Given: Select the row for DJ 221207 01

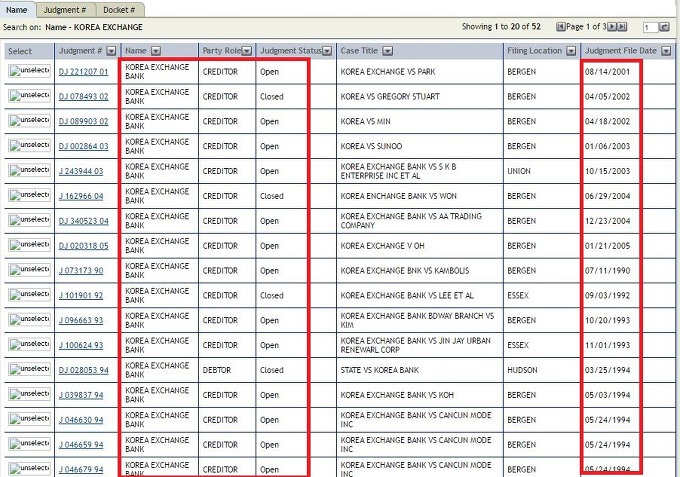Looking at the screenshot, I should [29, 71].
